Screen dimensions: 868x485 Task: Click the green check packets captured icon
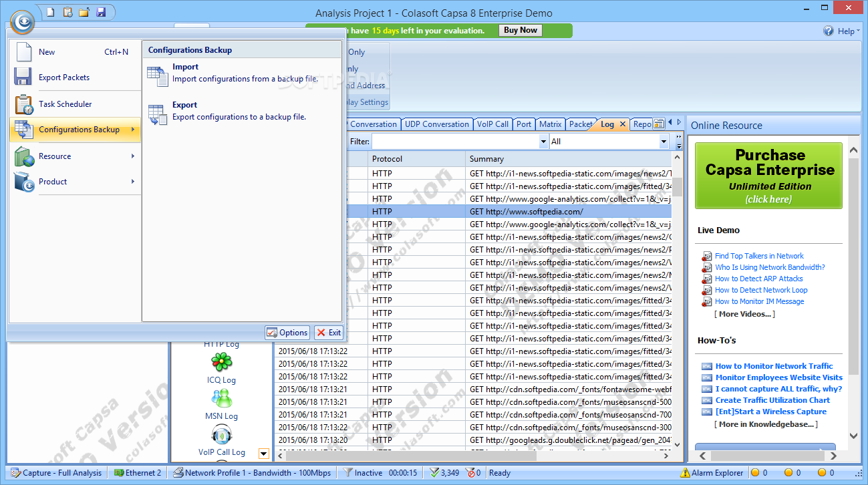[x=434, y=473]
